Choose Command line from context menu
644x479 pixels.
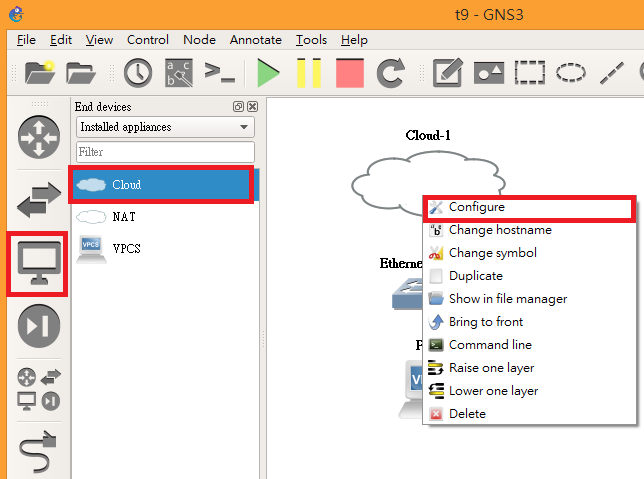(529, 345)
